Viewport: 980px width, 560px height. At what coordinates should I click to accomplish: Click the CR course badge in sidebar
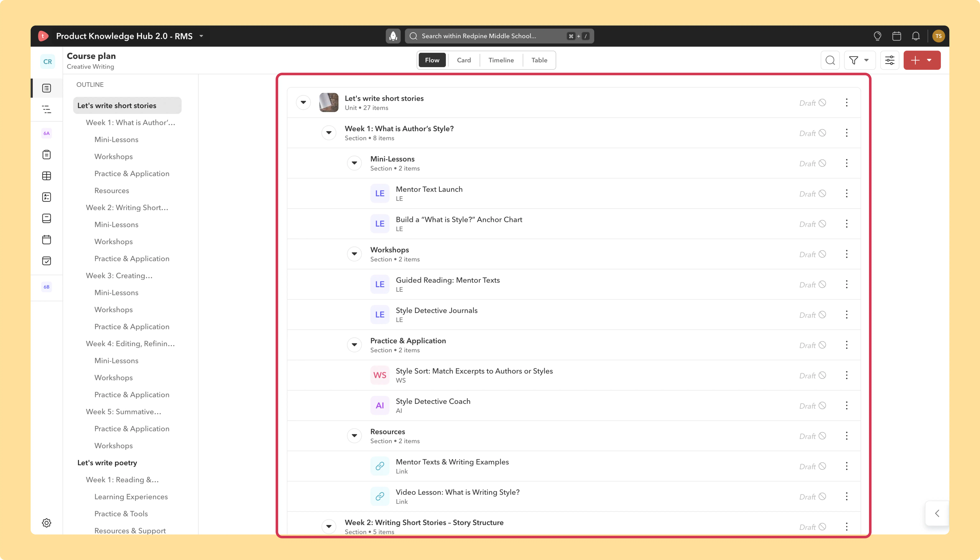[x=47, y=62]
